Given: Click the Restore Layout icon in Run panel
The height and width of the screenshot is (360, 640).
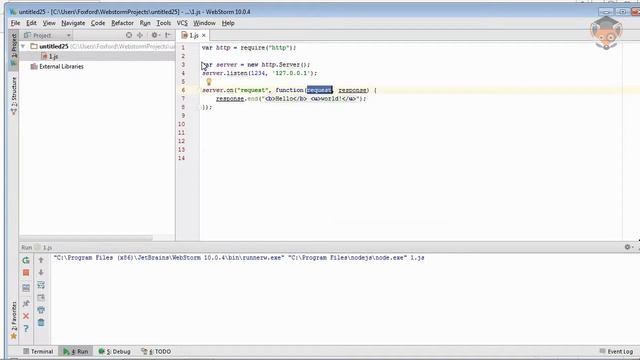Looking at the screenshot, I should tap(26, 288).
